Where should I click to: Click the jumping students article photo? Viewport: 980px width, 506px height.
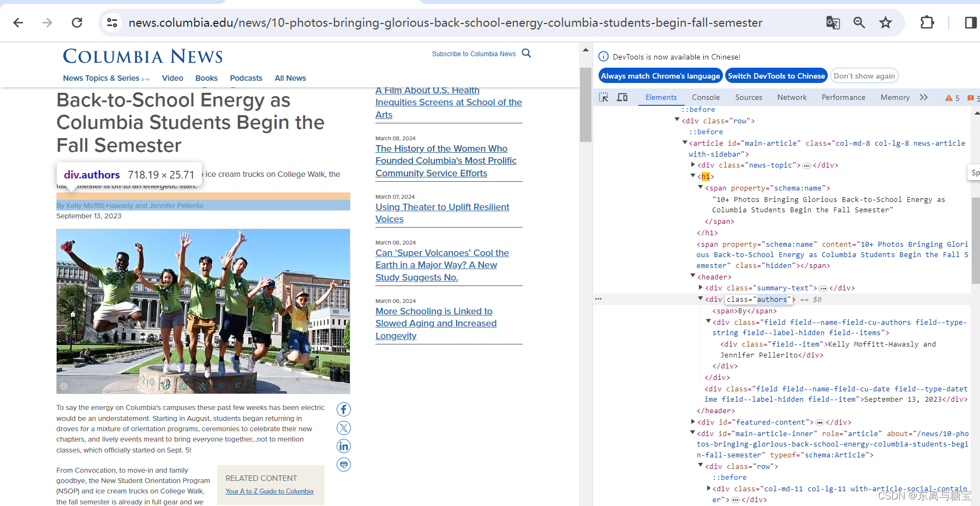(x=203, y=311)
